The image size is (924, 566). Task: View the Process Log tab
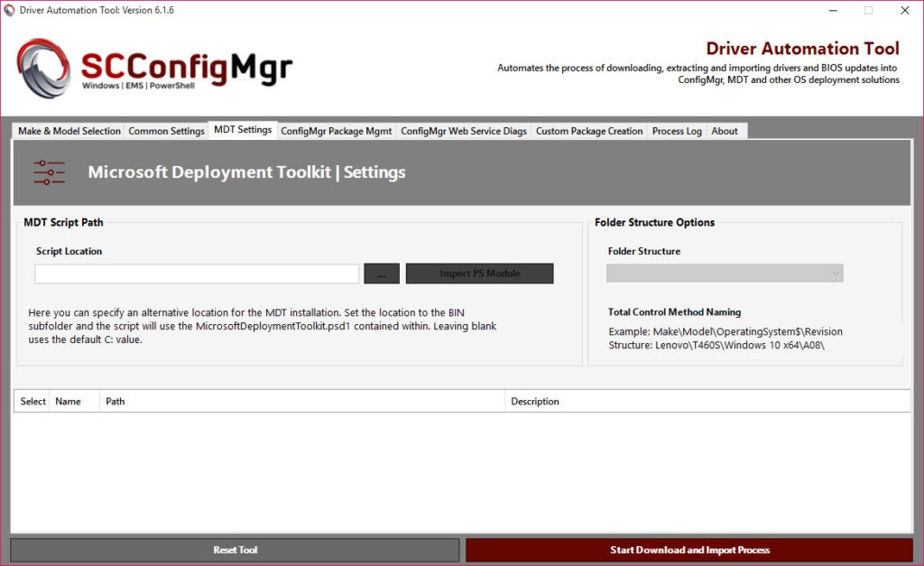point(677,131)
